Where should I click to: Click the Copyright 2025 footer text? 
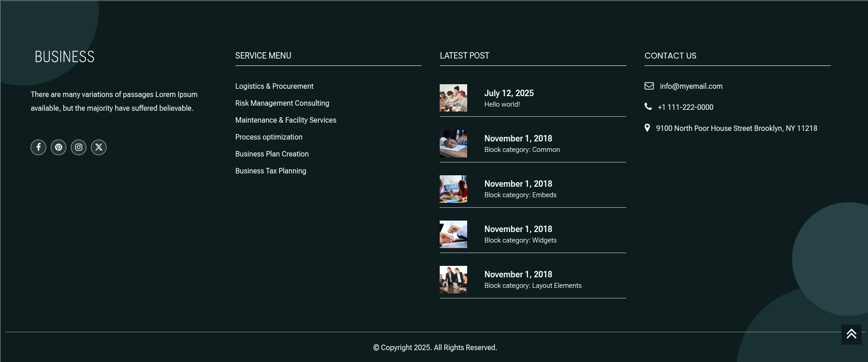(x=435, y=347)
